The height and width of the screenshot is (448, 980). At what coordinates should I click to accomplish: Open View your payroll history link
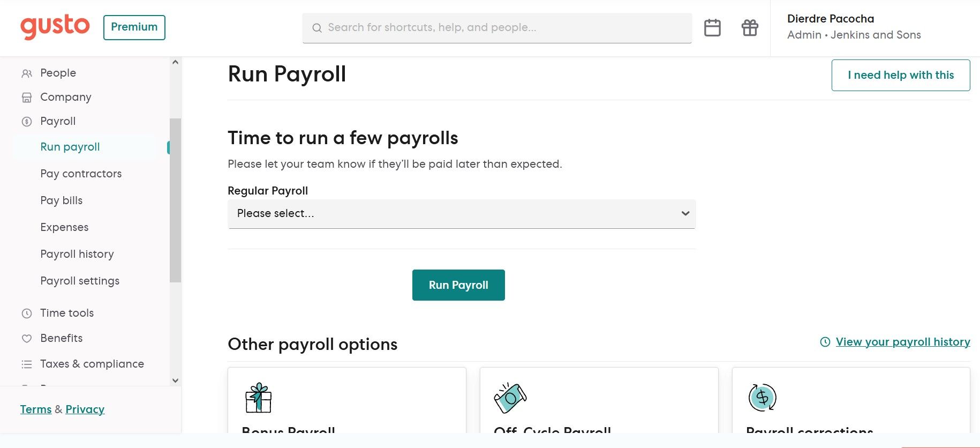903,342
